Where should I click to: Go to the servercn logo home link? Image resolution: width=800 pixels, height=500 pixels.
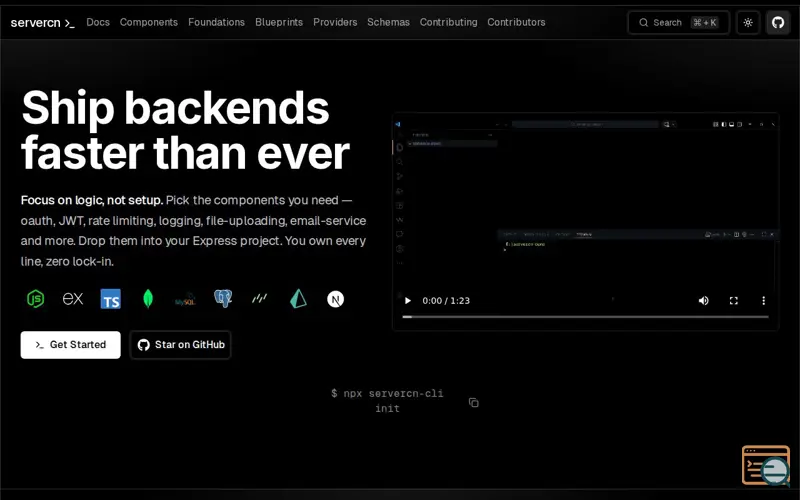(x=42, y=22)
